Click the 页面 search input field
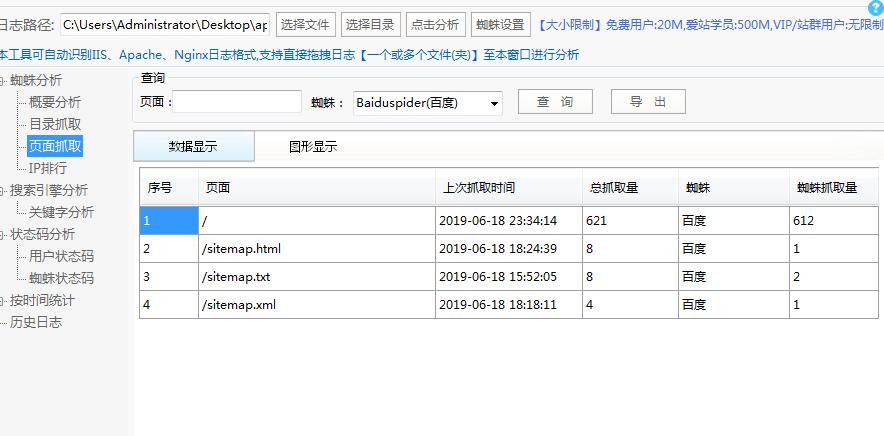Image resolution: width=884 pixels, height=436 pixels. point(237,102)
